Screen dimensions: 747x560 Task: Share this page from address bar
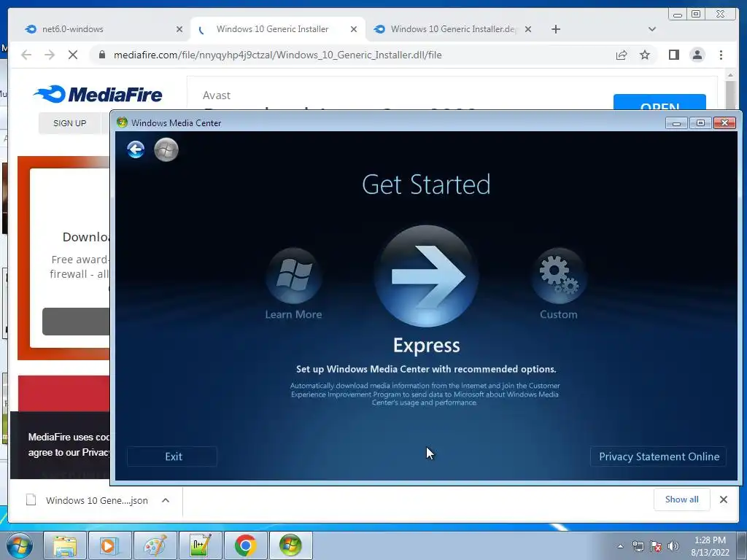622,55
